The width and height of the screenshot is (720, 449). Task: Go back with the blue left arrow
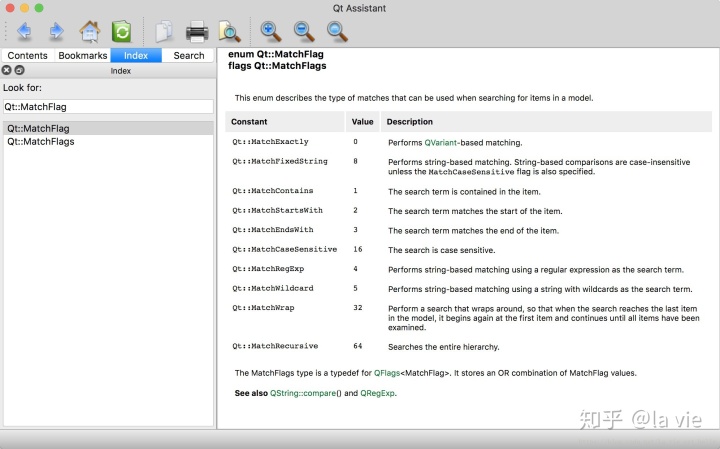(x=24, y=31)
